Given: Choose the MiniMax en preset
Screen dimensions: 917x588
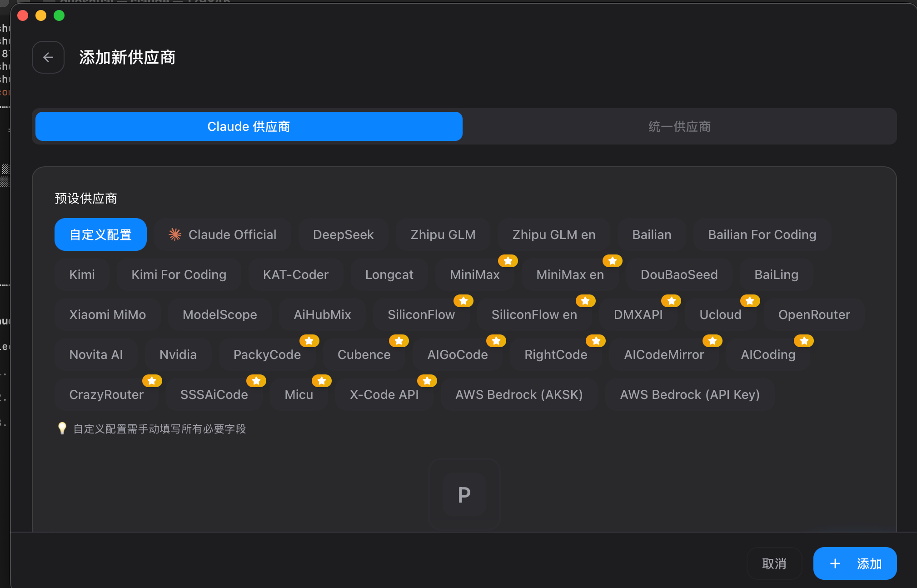Looking at the screenshot, I should coord(570,274).
